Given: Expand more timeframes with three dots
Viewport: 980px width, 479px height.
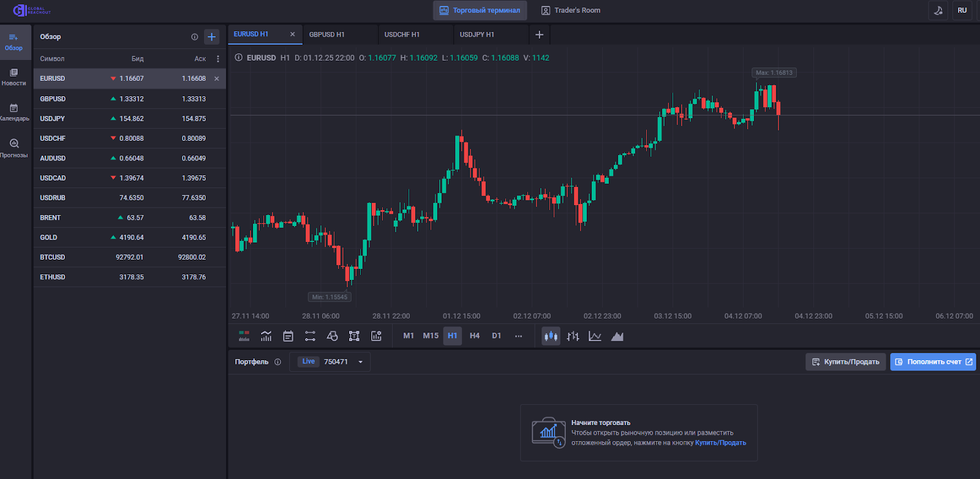Looking at the screenshot, I should pyautogui.click(x=518, y=336).
